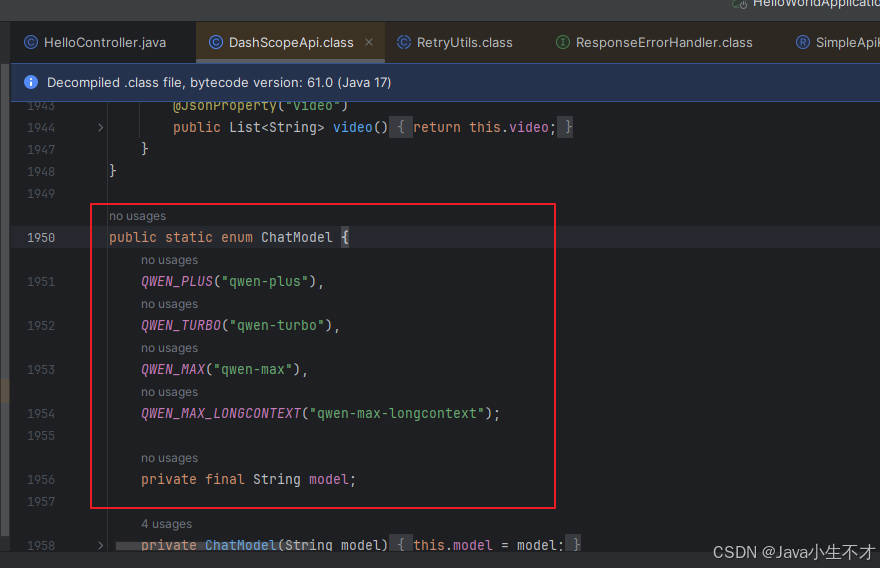Click line number 1950 in the gutter
This screenshot has width=880, height=568.
41,237
